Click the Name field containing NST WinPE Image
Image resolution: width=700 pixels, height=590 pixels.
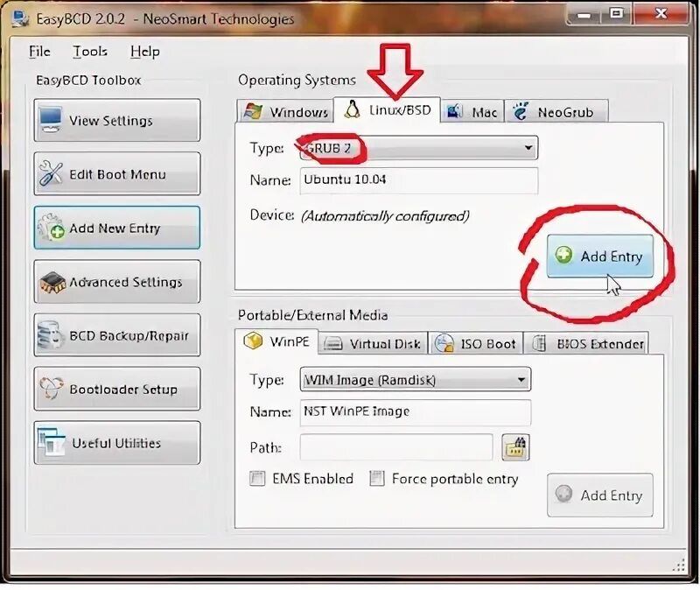[416, 411]
